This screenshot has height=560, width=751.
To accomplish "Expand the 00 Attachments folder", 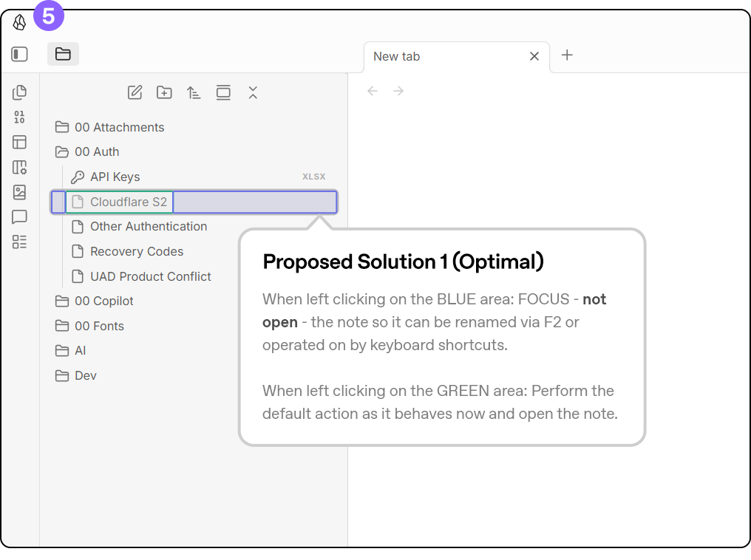I will pyautogui.click(x=119, y=127).
